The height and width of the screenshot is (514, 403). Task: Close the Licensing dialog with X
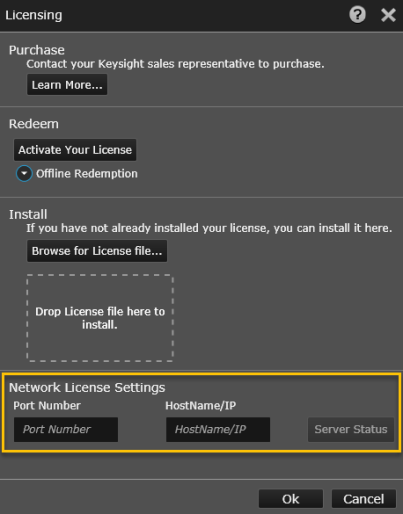pos(388,15)
